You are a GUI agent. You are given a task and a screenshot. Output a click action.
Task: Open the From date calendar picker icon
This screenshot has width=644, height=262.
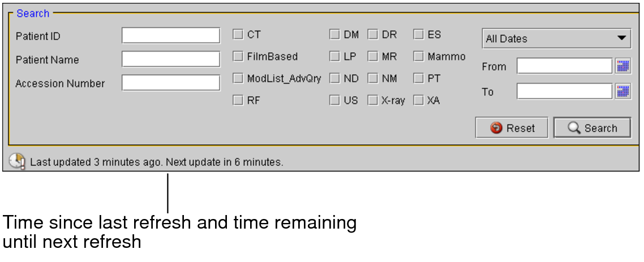(622, 66)
